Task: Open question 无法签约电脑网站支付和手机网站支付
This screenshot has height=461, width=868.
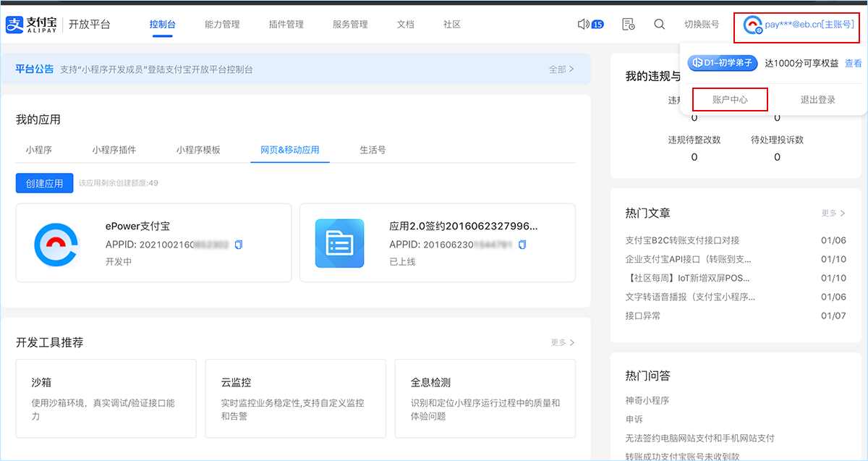Action: tap(700, 438)
